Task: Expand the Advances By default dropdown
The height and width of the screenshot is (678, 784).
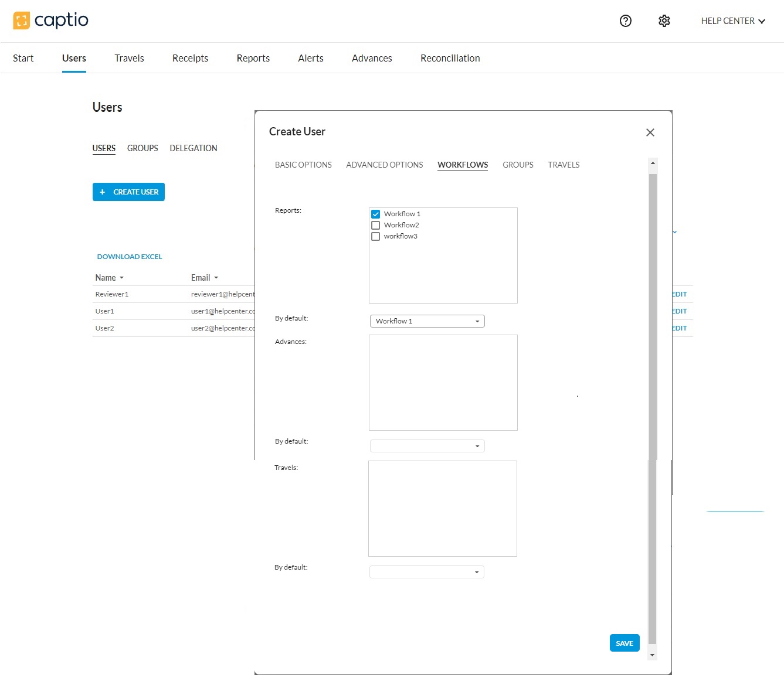Action: pos(427,446)
